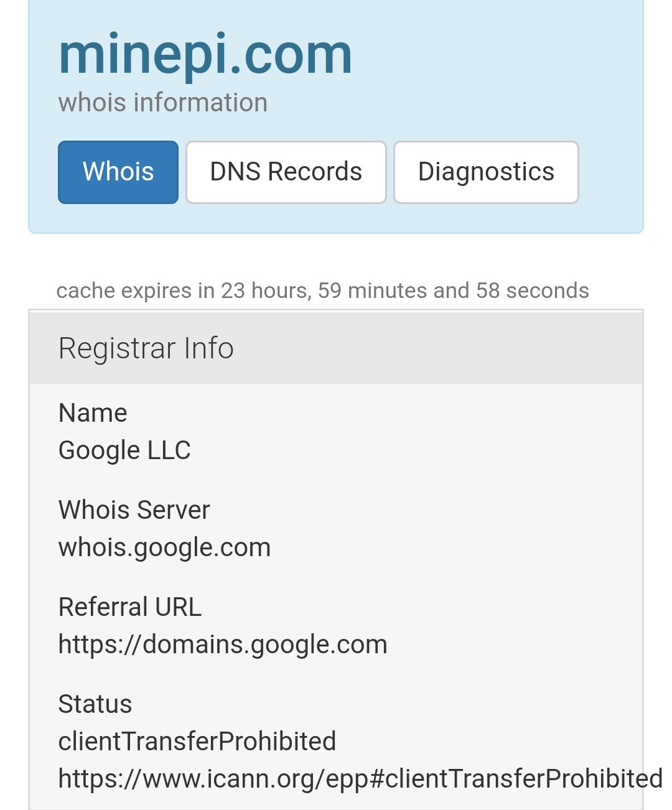The width and height of the screenshot is (672, 810).
Task: Click '58 seconds' in the cache countdown
Action: (533, 291)
